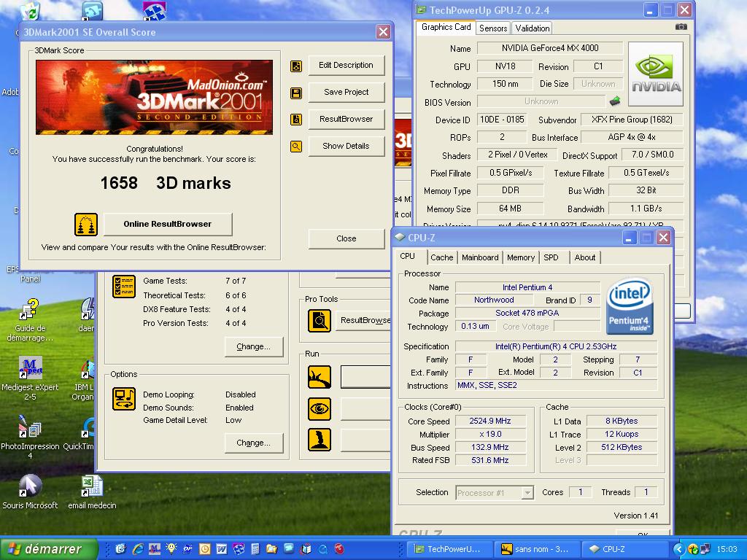Click the Core Speed value 2524.9 MHz
This screenshot has width=747, height=560.
490,421
